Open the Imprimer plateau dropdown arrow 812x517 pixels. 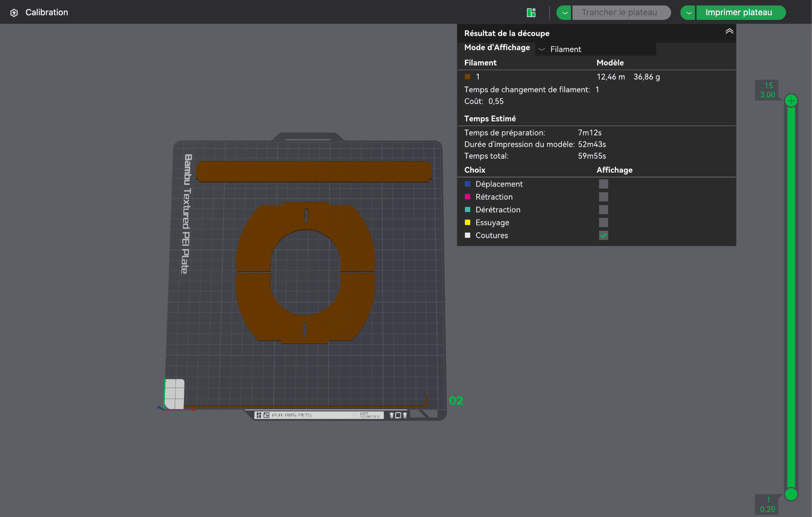[x=689, y=13]
